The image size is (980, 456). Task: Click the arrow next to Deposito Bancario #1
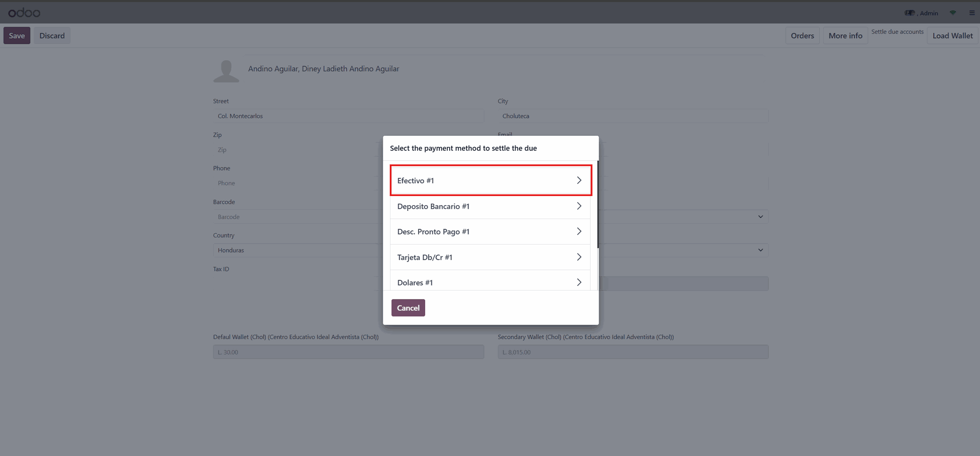coord(579,206)
